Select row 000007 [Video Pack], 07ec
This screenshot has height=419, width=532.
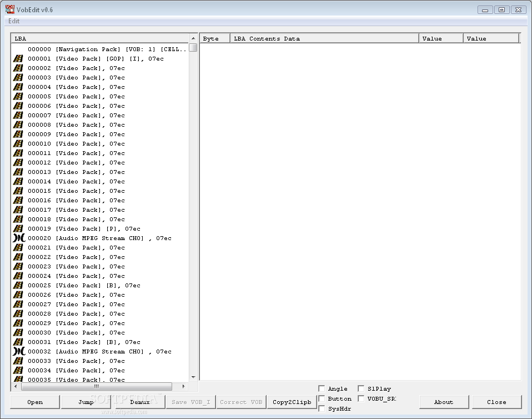76,116
